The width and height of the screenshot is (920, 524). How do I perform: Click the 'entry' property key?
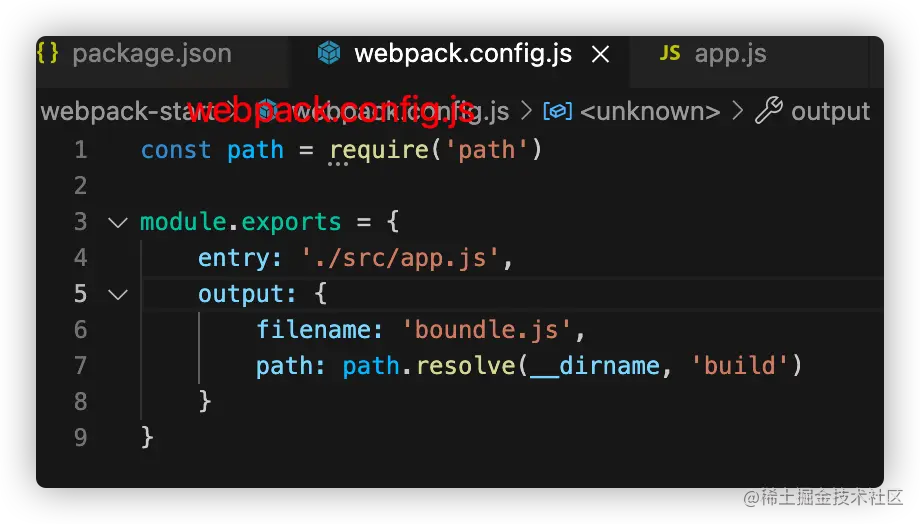(233, 259)
